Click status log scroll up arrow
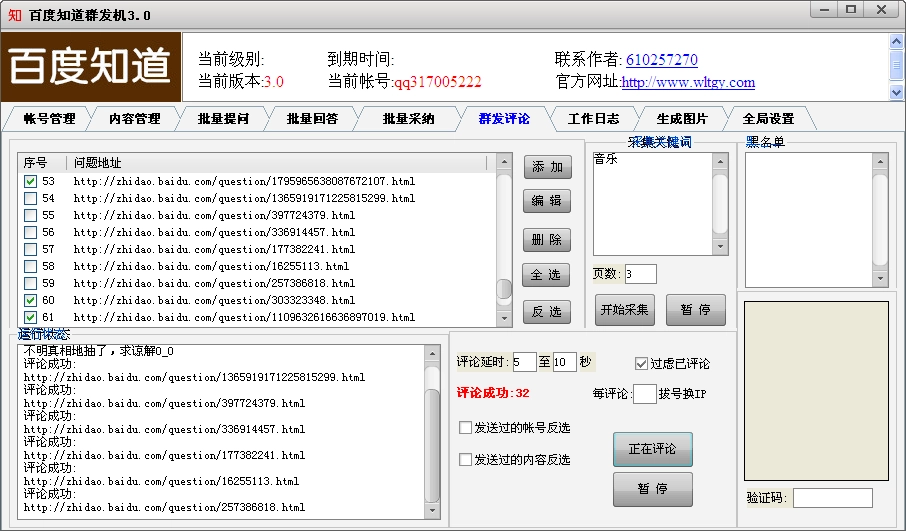 point(432,353)
